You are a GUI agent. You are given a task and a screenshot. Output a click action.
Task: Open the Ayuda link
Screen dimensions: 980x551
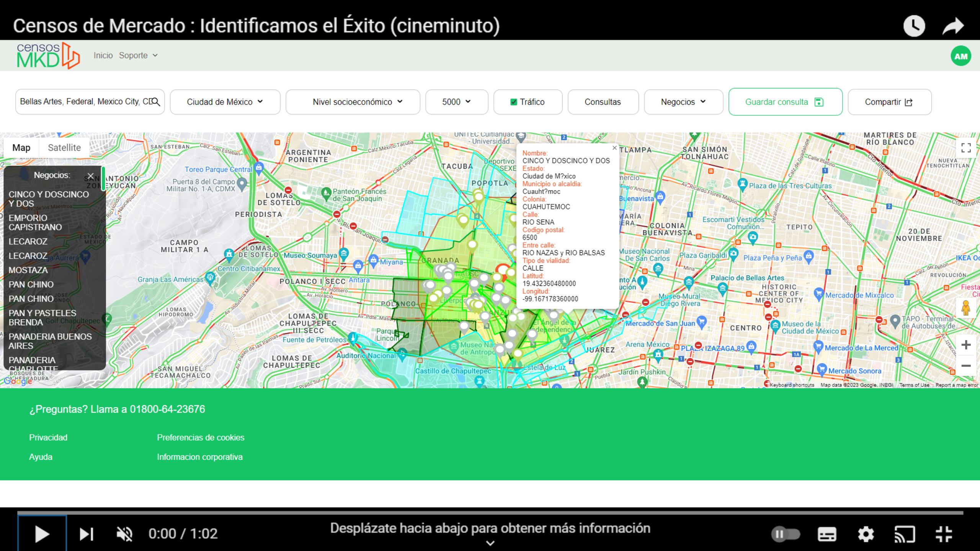coord(41,457)
